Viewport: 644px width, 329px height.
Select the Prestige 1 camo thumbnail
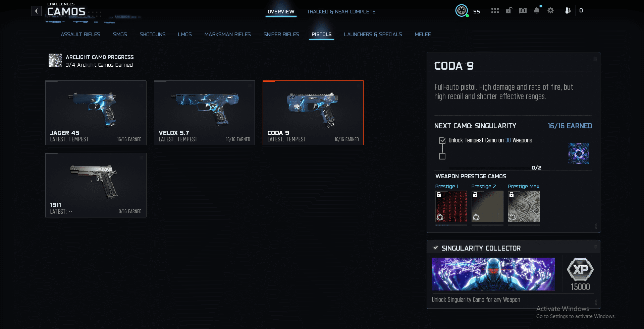[x=451, y=206]
